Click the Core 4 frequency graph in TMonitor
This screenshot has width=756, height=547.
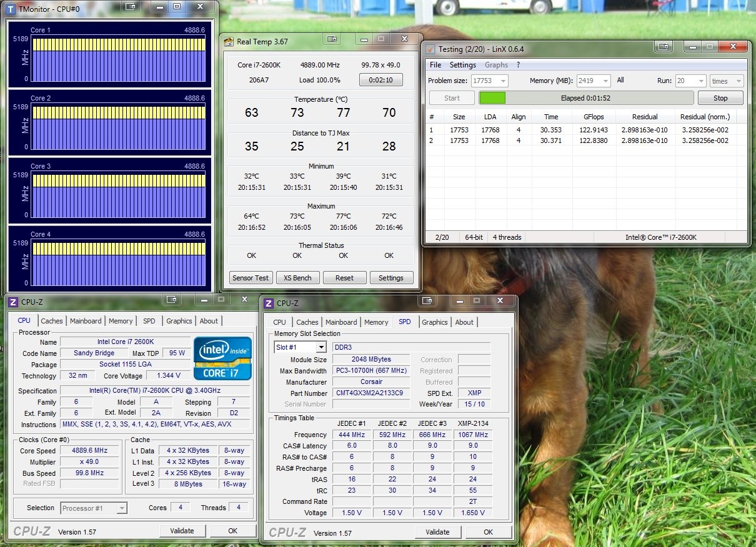click(x=118, y=262)
